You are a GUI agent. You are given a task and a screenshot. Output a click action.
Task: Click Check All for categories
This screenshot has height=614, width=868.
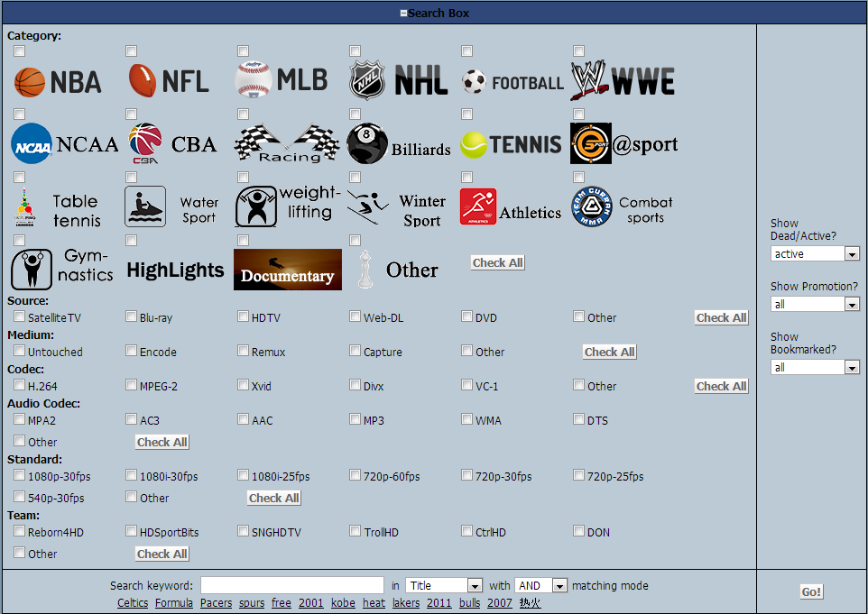pos(497,262)
